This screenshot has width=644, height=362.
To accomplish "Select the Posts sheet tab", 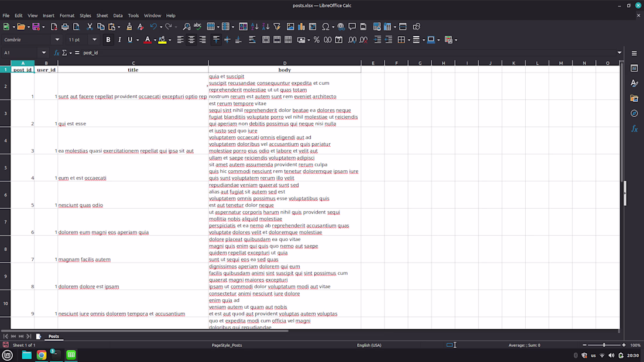I will point(53,336).
